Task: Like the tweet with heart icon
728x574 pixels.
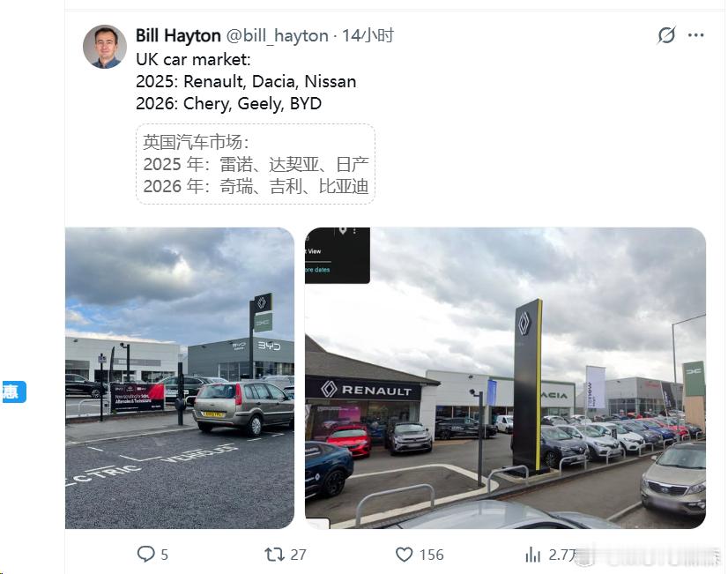Action: (404, 555)
